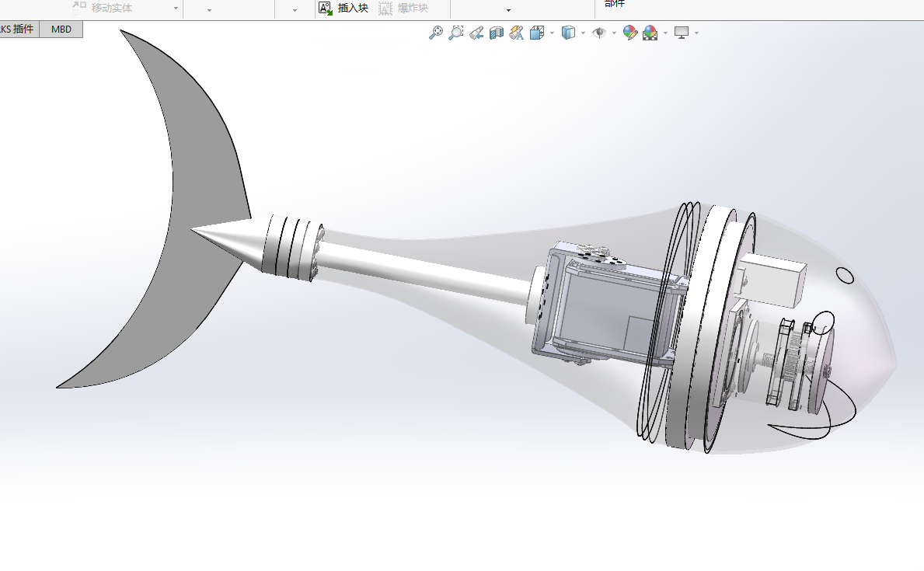
Task: Expand the View Settings monitor dropdown arrow
Action: pyautogui.click(x=696, y=33)
